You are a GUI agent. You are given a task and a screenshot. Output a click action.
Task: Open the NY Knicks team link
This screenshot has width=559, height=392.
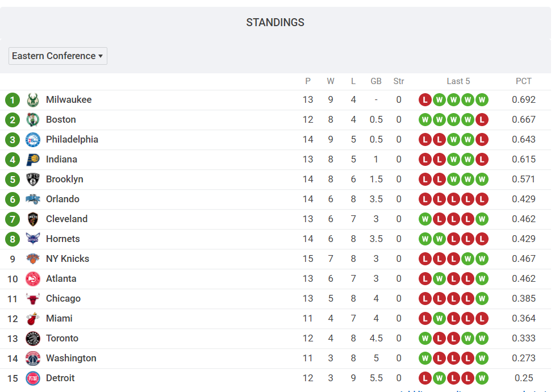point(67,258)
